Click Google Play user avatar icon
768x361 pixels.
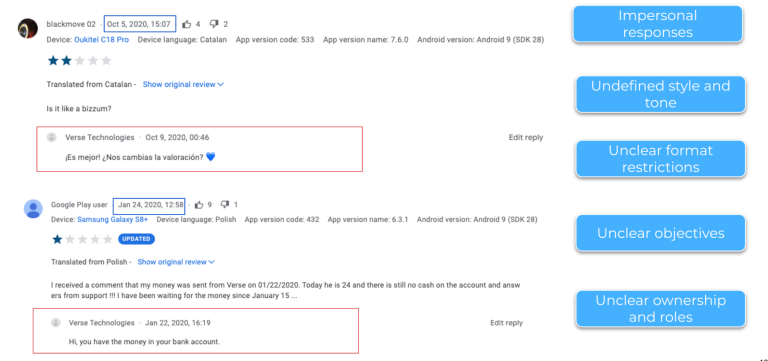[x=33, y=209]
